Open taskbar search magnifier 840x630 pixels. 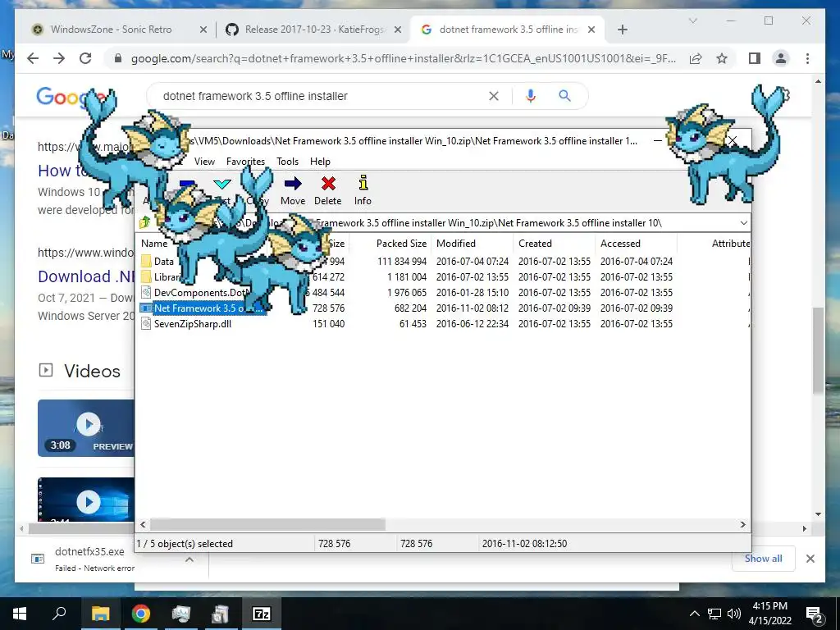click(x=59, y=614)
